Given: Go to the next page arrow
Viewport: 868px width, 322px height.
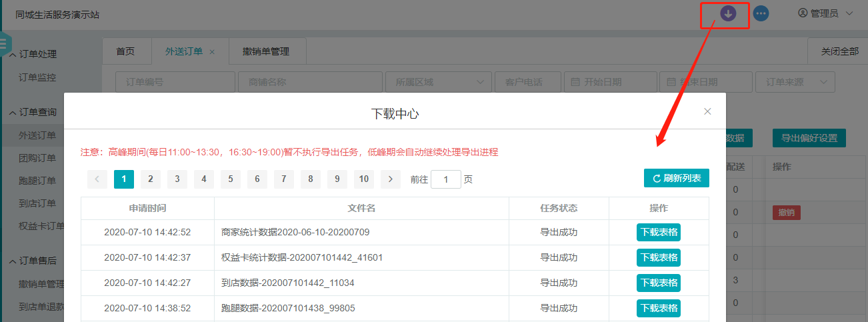Looking at the screenshot, I should (391, 179).
